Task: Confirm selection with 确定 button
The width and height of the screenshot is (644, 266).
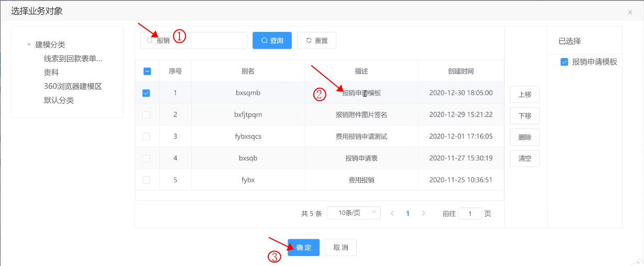Action: point(303,248)
